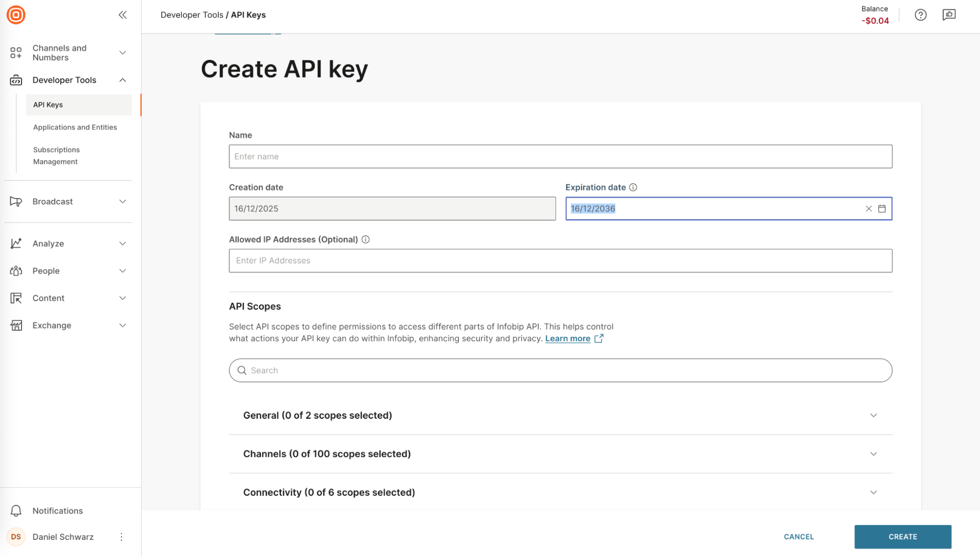Open the calendar picker for Expiration date

click(881, 208)
